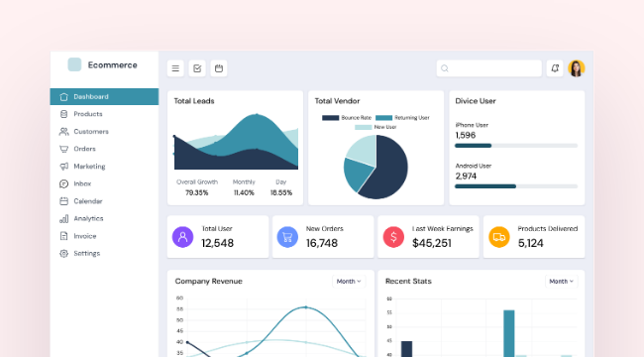Click Monthly value 11.40%

(244, 193)
